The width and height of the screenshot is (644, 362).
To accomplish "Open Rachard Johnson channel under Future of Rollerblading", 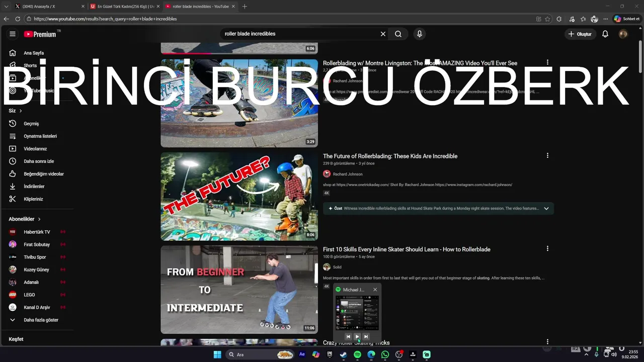I will [348, 174].
